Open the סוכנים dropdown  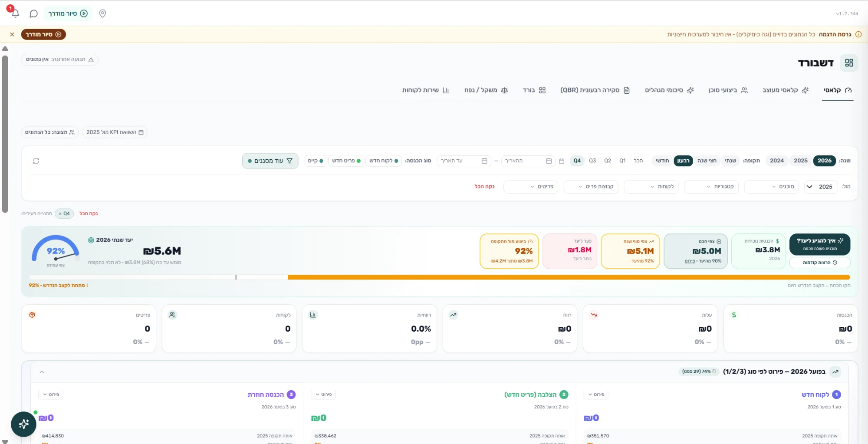pyautogui.click(x=771, y=187)
